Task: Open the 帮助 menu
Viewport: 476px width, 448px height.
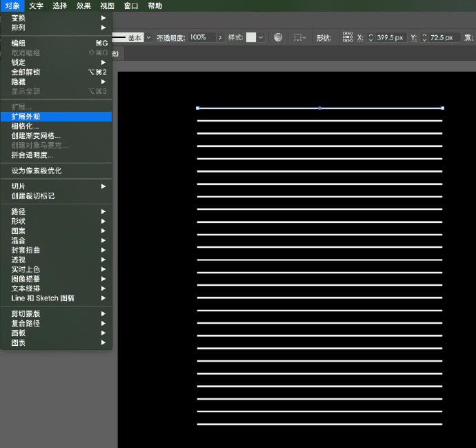Action: tap(155, 6)
